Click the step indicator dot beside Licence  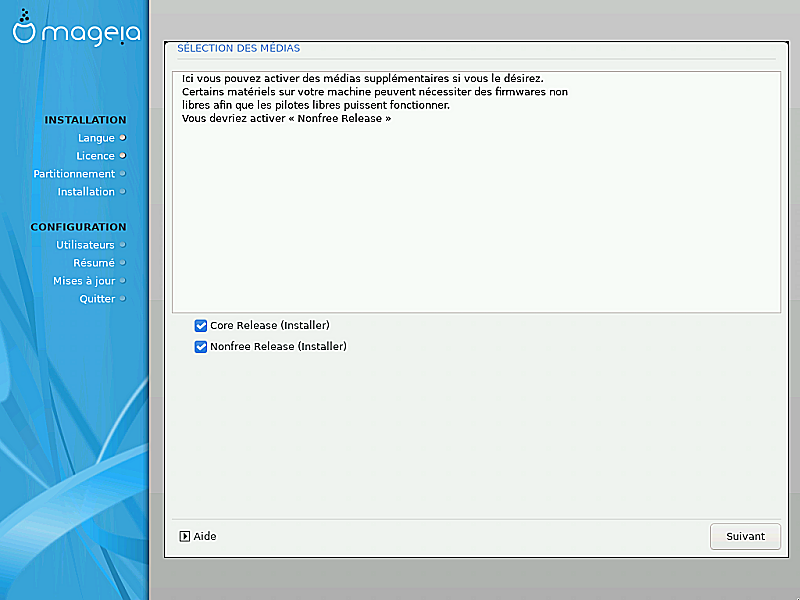click(122, 156)
